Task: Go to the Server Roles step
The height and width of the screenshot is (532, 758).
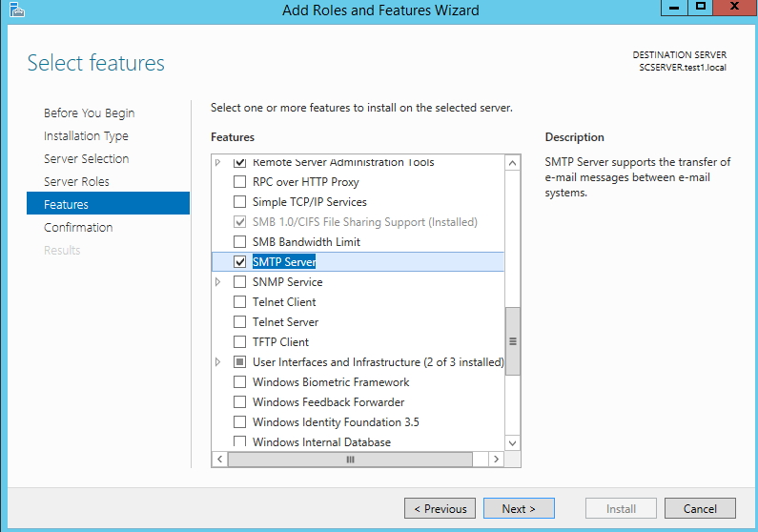Action: tap(76, 182)
